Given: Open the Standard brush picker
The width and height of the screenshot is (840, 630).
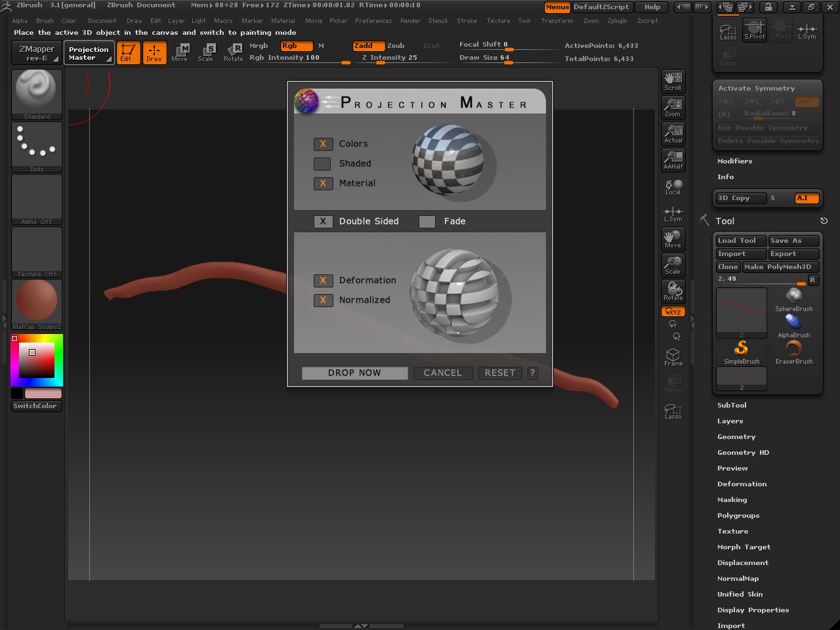Looking at the screenshot, I should (x=37, y=94).
